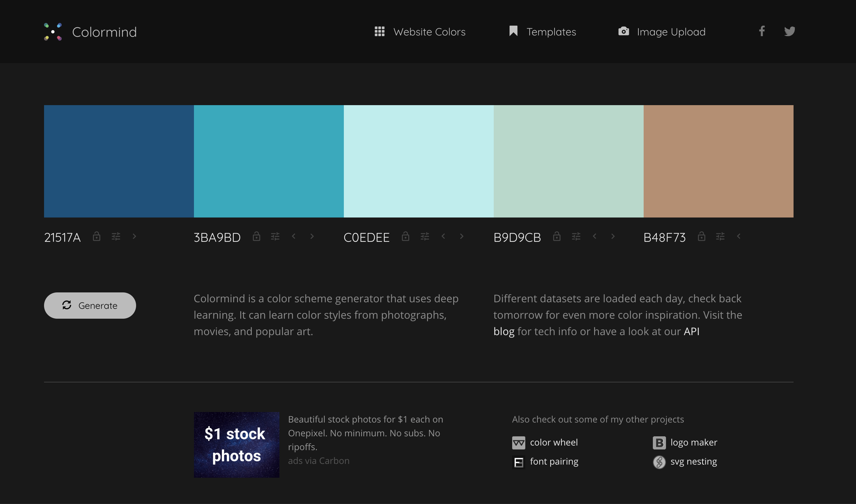Lock the B9D9CB color

point(557,236)
